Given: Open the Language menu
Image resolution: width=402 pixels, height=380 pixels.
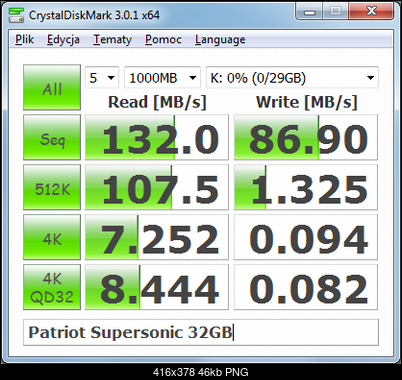Looking at the screenshot, I should (220, 40).
